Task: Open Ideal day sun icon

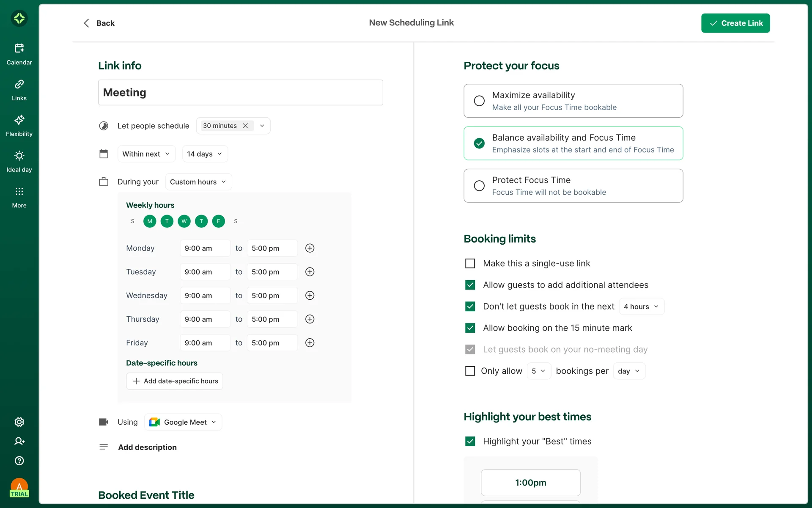Action: coord(19,156)
